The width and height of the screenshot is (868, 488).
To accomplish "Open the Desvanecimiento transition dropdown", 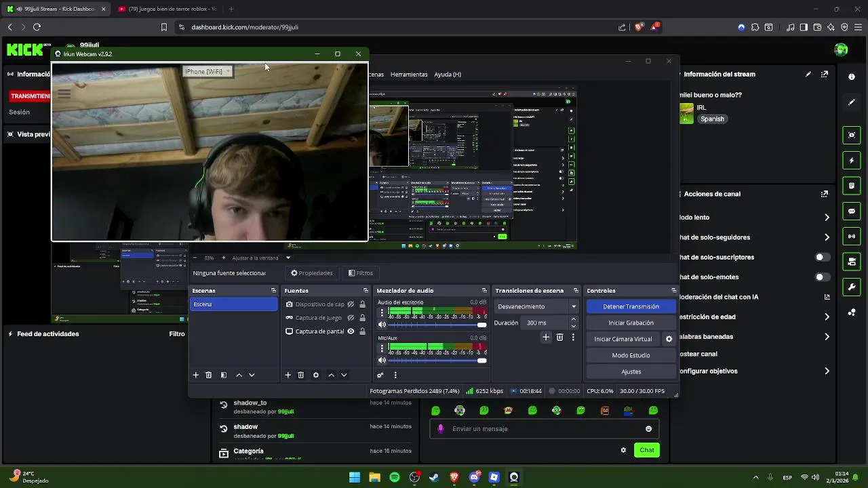I will [x=536, y=306].
